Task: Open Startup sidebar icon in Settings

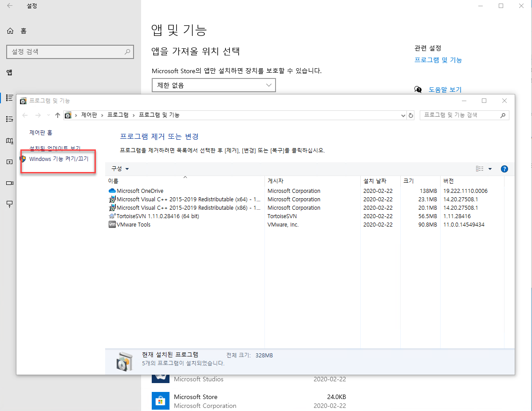Action: tap(9, 204)
